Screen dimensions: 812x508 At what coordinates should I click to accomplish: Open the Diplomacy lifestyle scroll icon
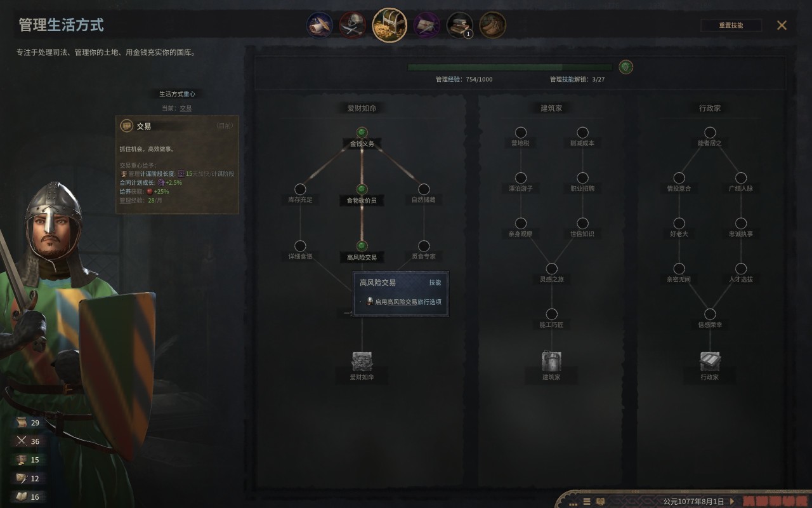(x=320, y=25)
